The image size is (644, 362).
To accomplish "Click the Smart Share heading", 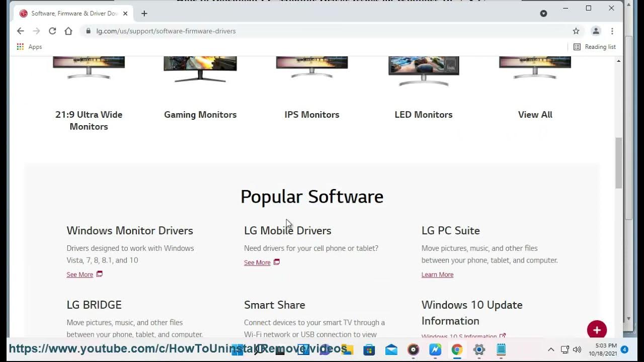I will [x=275, y=305].
